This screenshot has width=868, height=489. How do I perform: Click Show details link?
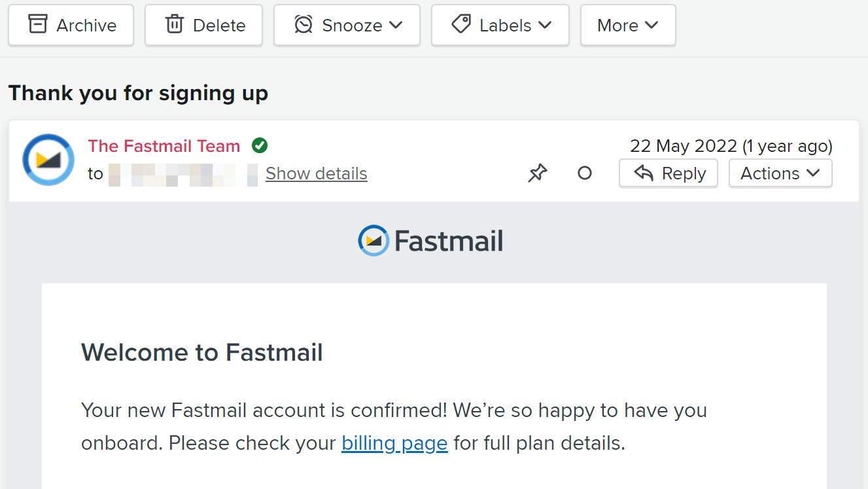point(317,173)
